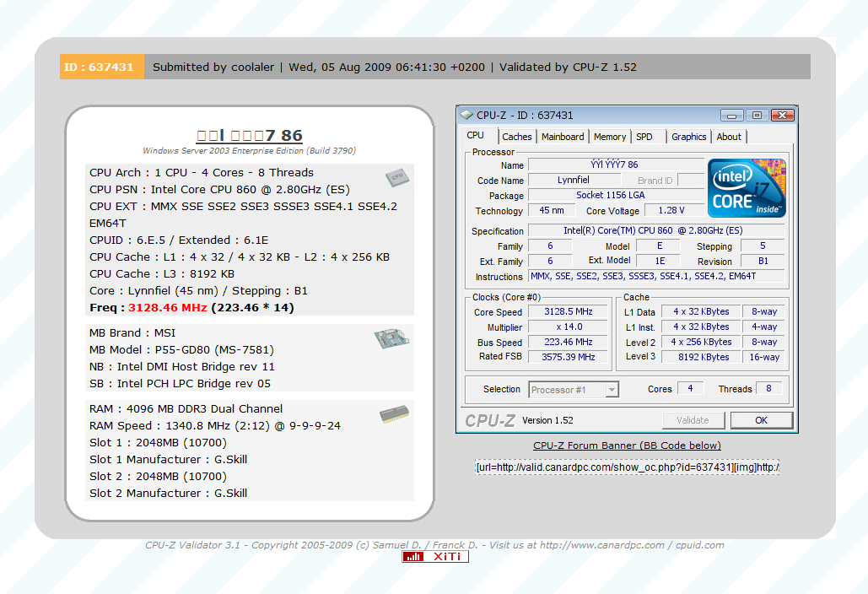Click the Level 3 16-way associativity field

(x=764, y=357)
